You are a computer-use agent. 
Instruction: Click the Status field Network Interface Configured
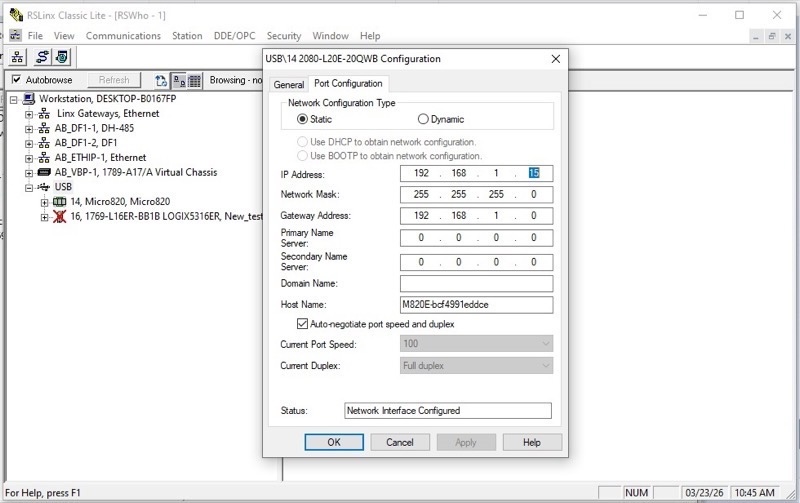click(448, 411)
